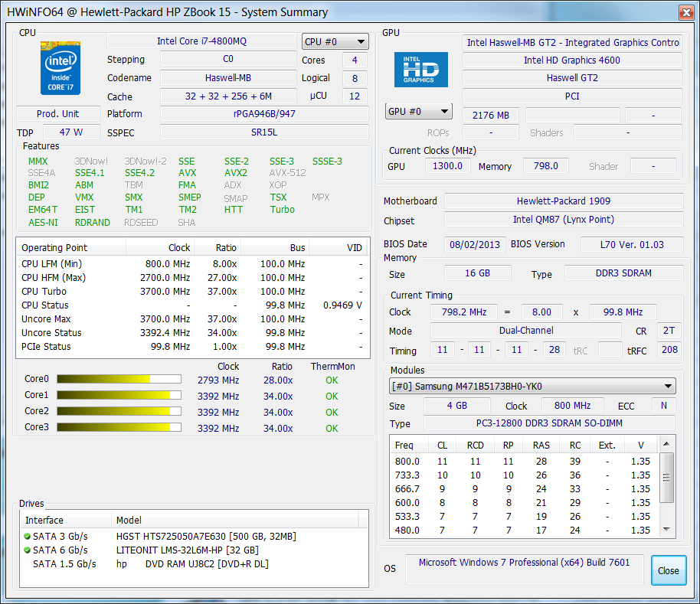This screenshot has height=604, width=700.
Task: Click the Intel HD Graphics 4600 field
Action: [572, 60]
